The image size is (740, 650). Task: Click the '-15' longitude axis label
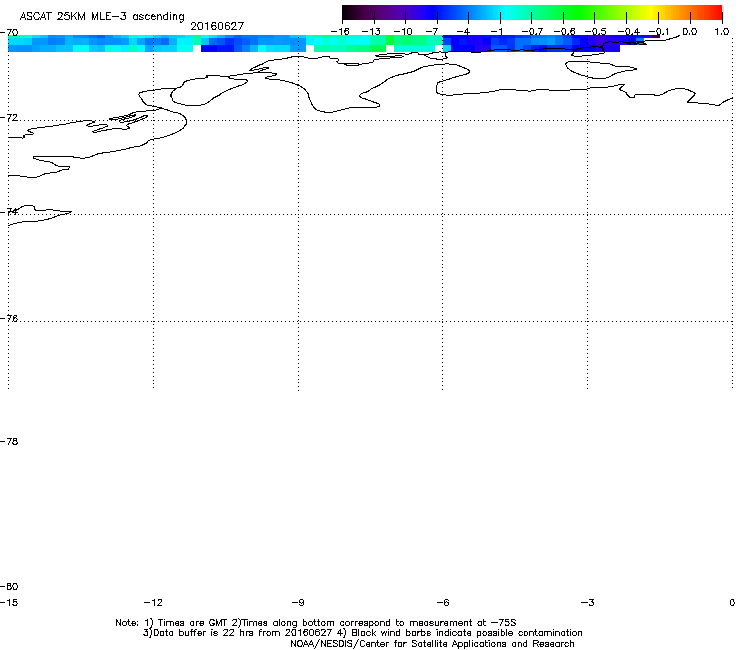[x=9, y=602]
